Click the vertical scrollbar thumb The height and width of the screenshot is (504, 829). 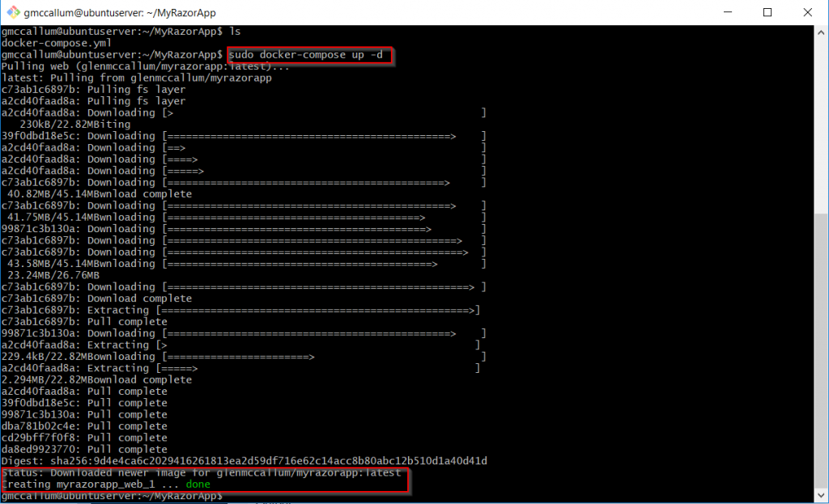(821, 351)
